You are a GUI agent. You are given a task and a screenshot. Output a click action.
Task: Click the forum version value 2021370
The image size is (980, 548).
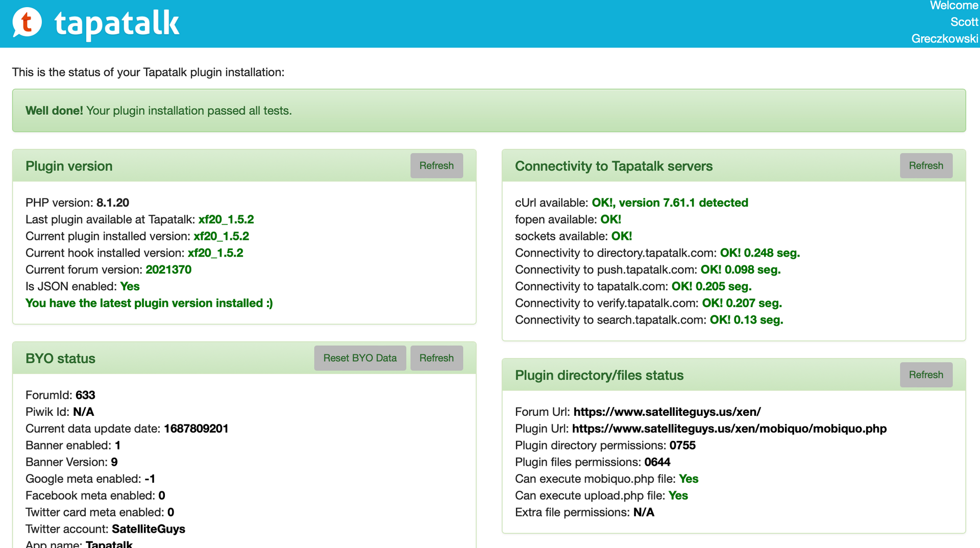(168, 270)
